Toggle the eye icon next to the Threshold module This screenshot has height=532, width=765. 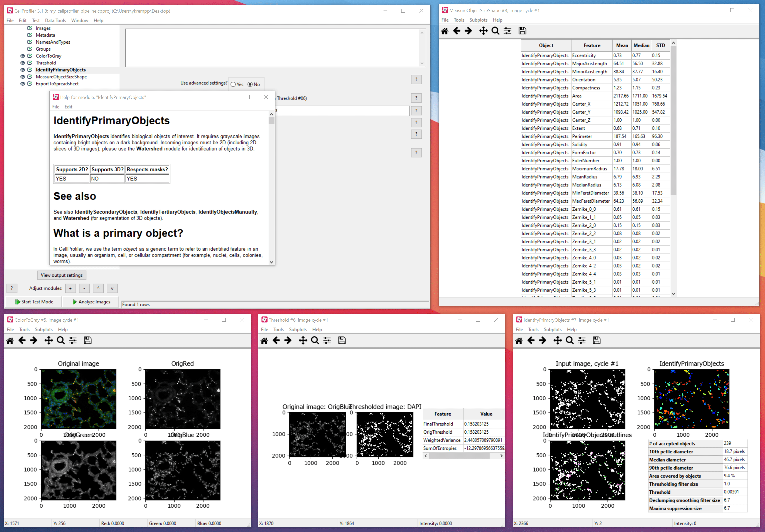pos(23,63)
